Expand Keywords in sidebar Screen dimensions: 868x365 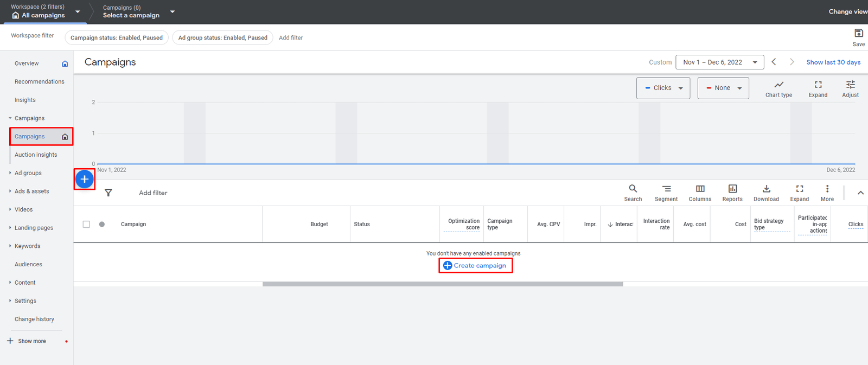coord(10,246)
